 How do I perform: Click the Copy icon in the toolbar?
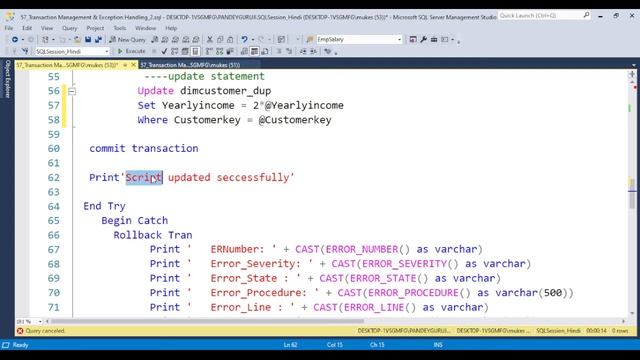click(220, 40)
